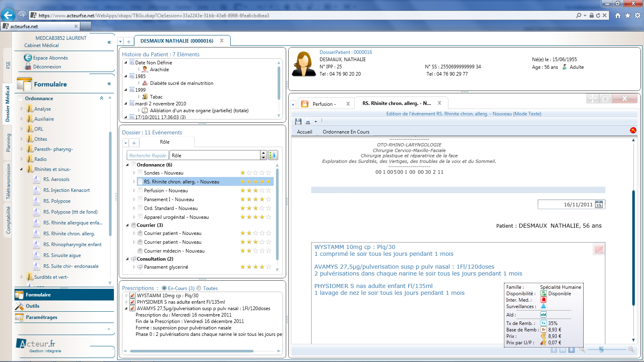This screenshot has height=362, width=644.
Task: Expand the Surdités et vert- folder
Action: tap(22, 277)
